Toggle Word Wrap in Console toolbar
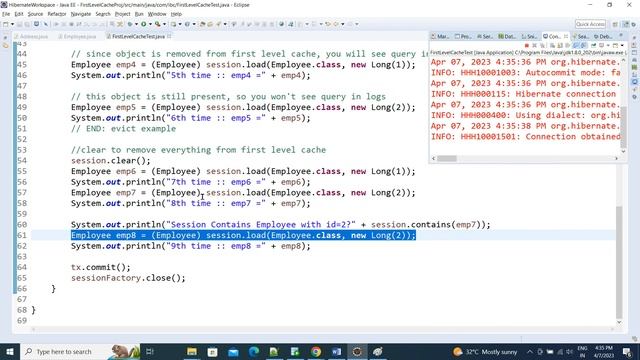 (x=567, y=45)
